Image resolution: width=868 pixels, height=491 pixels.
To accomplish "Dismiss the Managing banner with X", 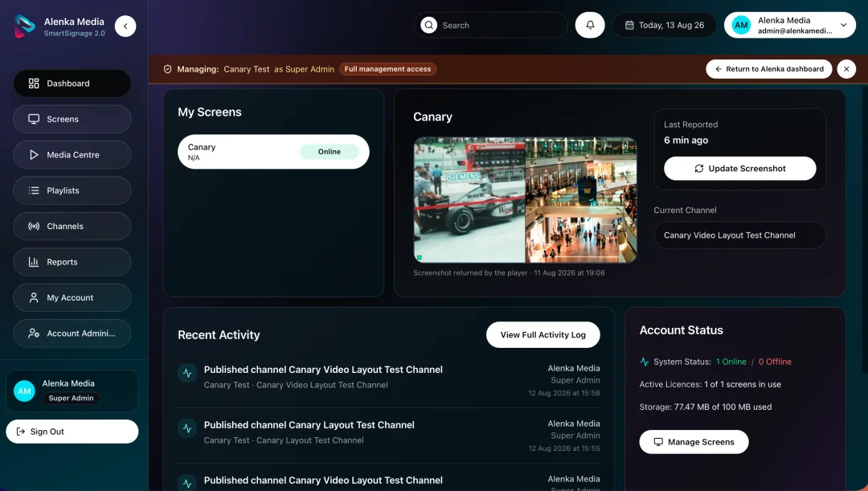I will pos(846,69).
